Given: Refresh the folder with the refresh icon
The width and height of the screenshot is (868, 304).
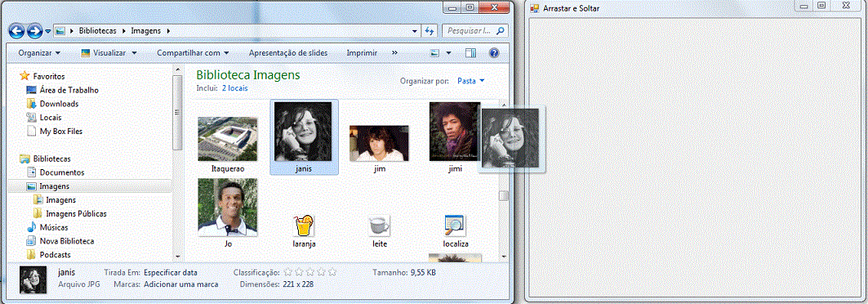Looking at the screenshot, I should [429, 31].
